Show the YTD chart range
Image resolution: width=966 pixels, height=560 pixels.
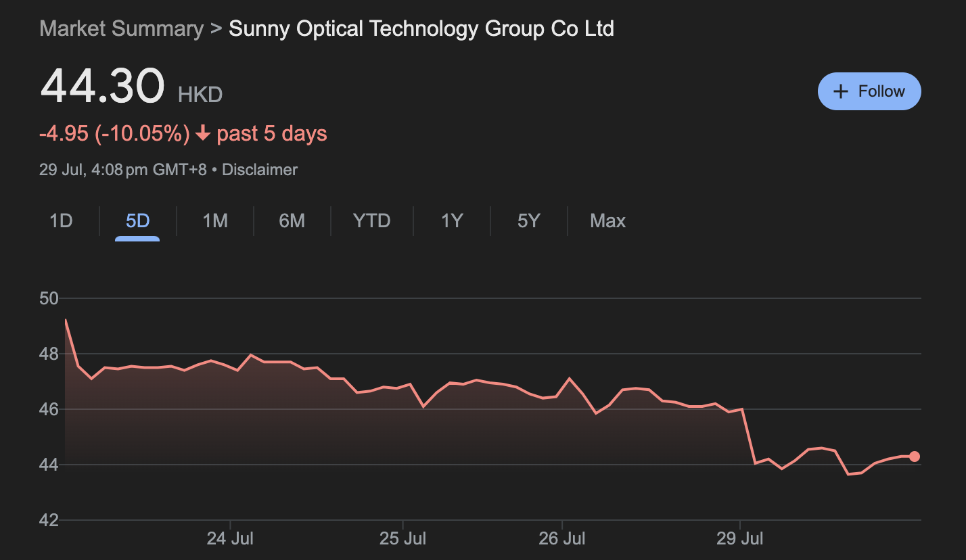click(372, 221)
